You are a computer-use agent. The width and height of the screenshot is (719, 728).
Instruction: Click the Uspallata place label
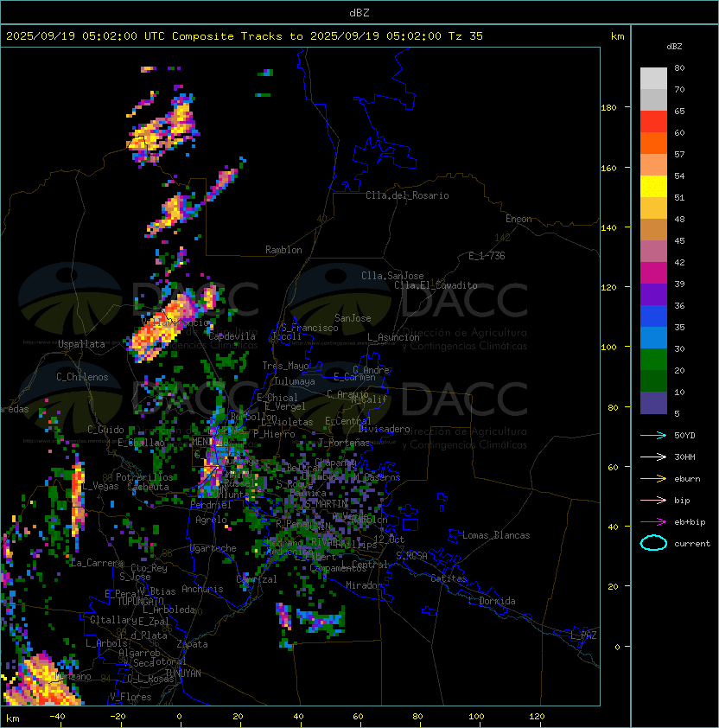pos(81,344)
